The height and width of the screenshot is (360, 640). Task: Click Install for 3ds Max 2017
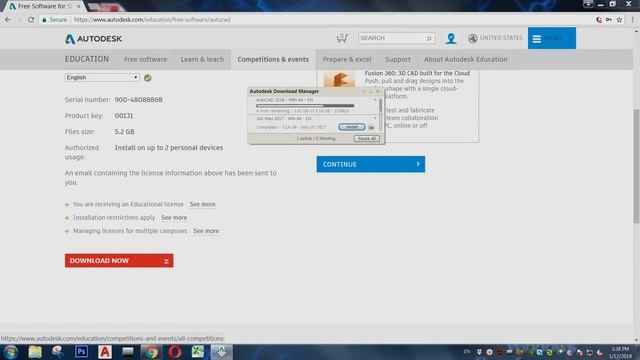tap(351, 127)
